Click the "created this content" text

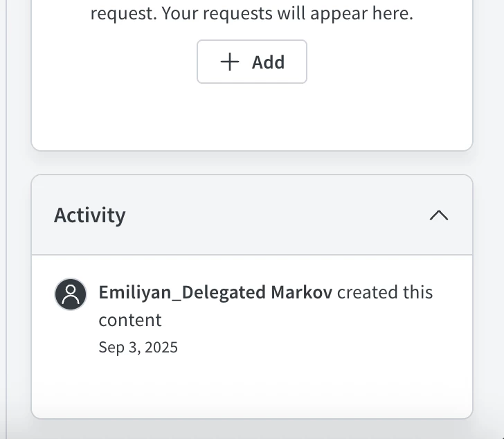click(x=385, y=292)
